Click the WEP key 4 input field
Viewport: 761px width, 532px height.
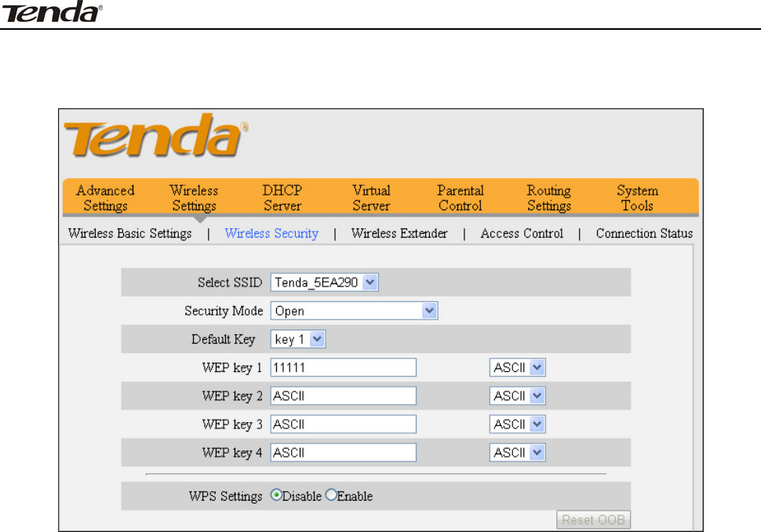tap(343, 453)
